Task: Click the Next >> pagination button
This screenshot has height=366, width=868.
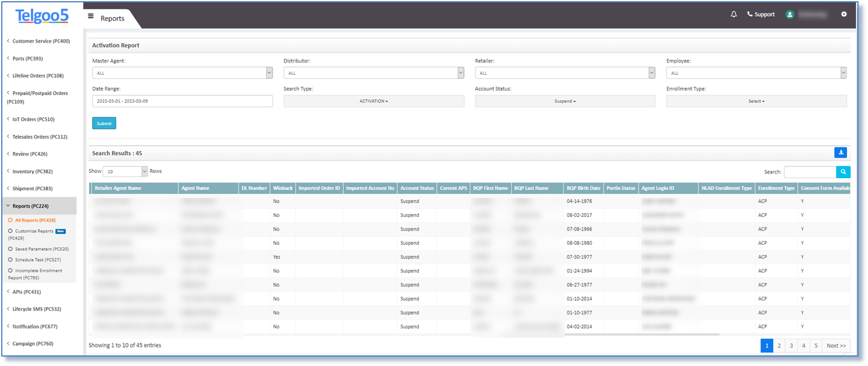Action: pyautogui.click(x=836, y=346)
